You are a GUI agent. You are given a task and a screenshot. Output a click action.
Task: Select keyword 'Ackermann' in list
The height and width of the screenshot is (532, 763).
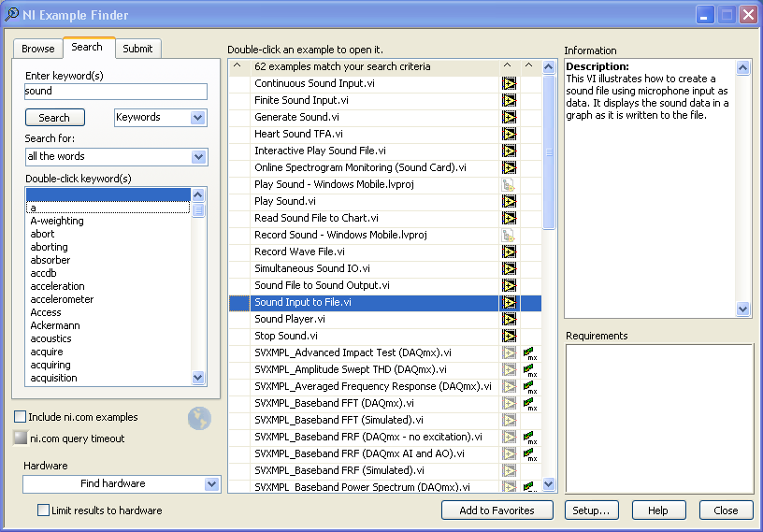[x=55, y=325]
